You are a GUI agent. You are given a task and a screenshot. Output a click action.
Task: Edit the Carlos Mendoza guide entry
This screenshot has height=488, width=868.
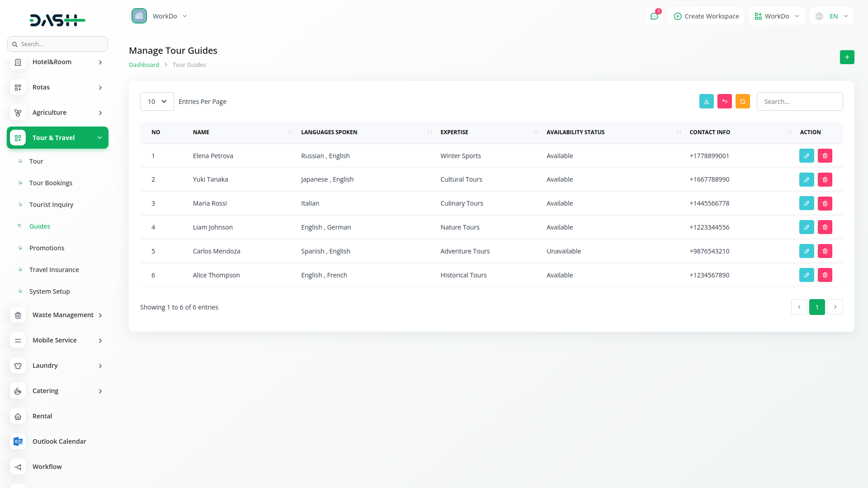pyautogui.click(x=807, y=251)
